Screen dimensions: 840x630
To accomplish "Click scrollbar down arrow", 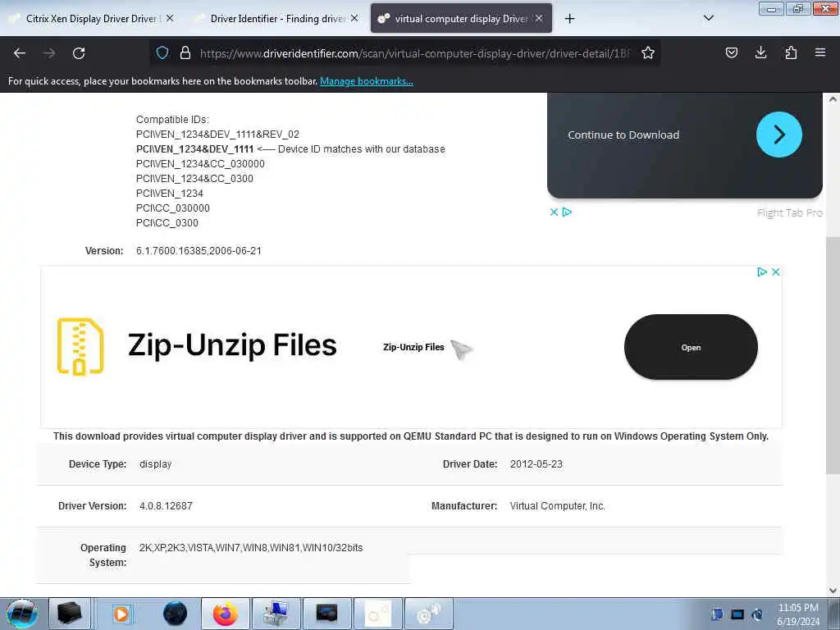I will 833,591.
